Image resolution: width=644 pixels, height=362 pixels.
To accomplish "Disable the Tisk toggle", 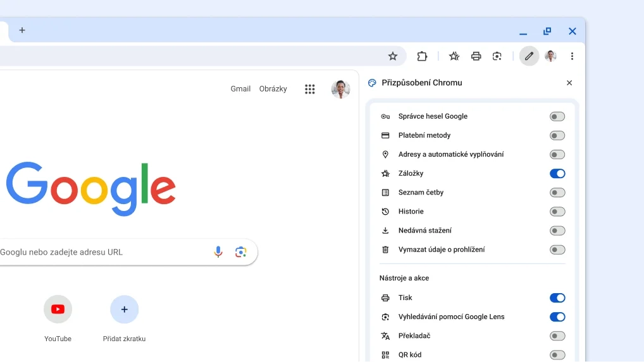I will [x=557, y=298].
